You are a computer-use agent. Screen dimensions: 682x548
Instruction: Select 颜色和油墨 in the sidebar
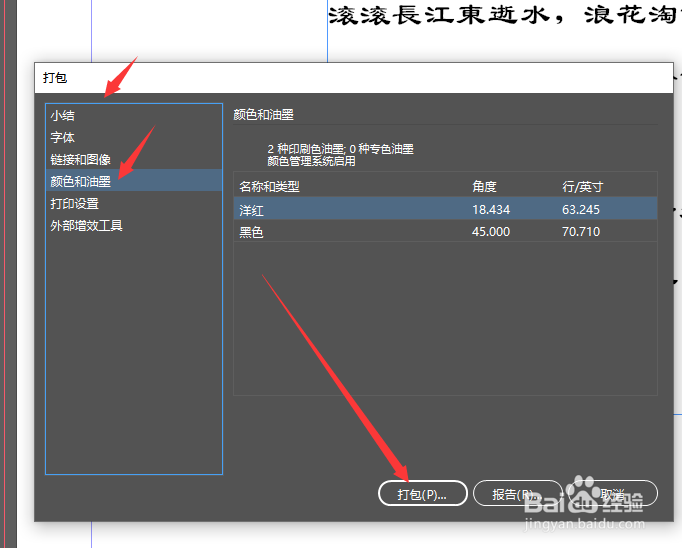[134, 181]
